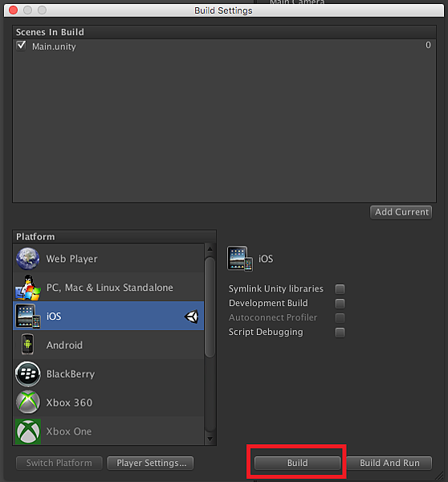Select the Xbox One platform label
448x482 pixels.
coord(69,431)
